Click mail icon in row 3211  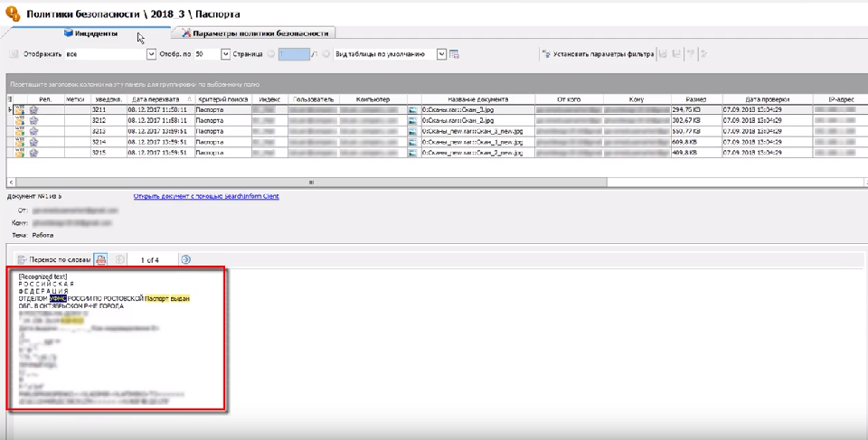pos(19,110)
